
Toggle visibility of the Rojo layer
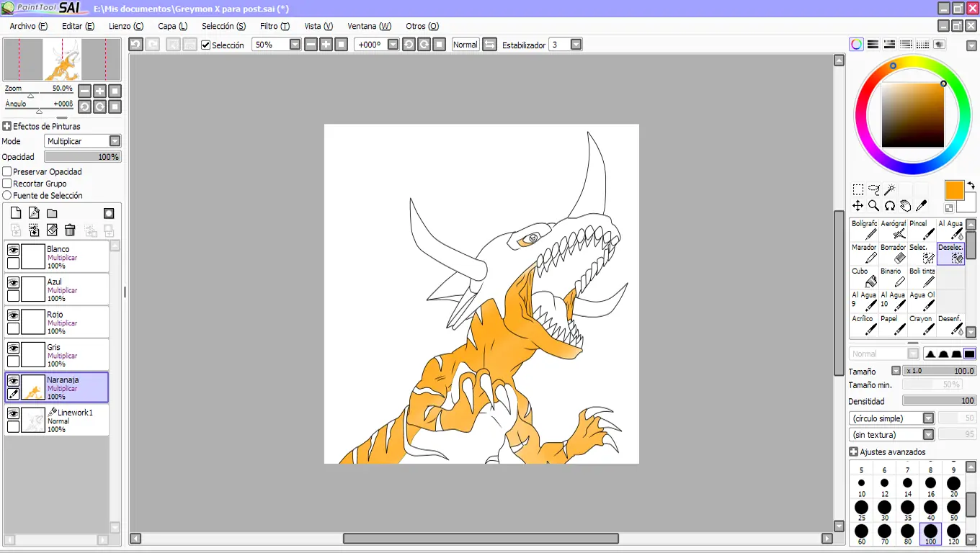coord(13,315)
